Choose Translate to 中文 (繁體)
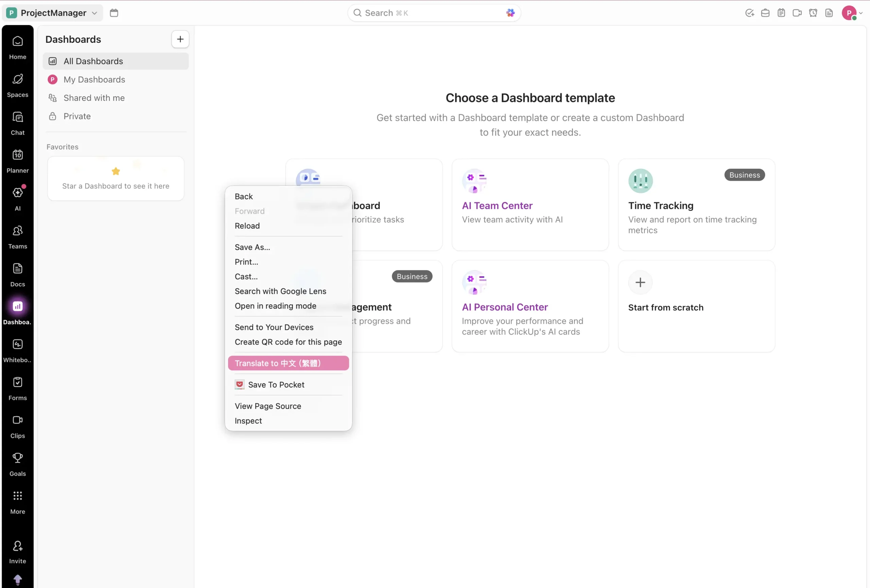The image size is (870, 588). coord(278,363)
